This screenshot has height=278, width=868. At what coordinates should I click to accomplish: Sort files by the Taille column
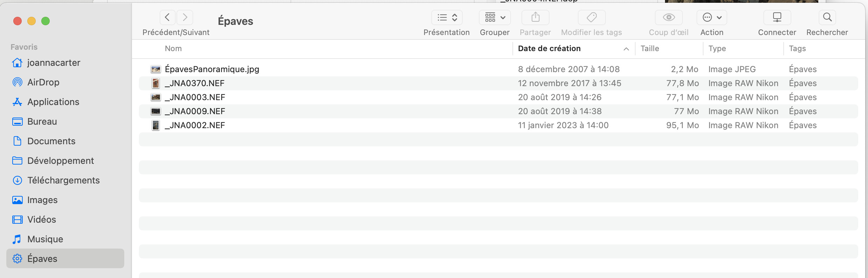tap(650, 49)
